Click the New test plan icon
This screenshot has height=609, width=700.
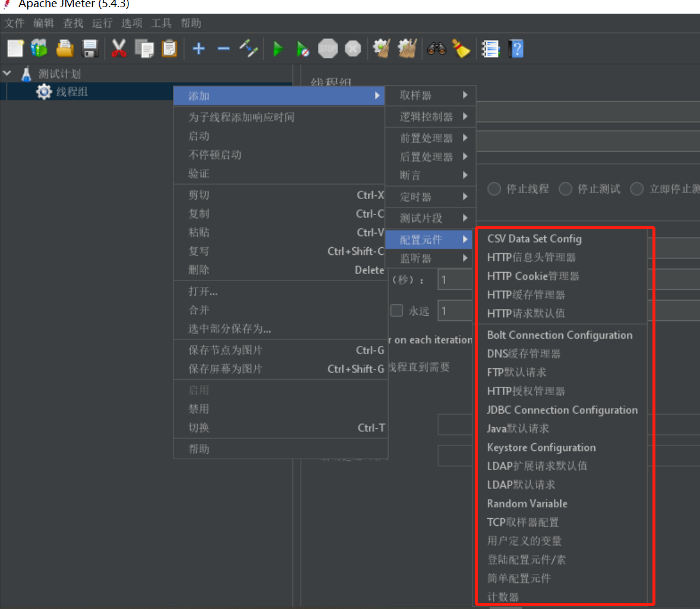coord(15,49)
